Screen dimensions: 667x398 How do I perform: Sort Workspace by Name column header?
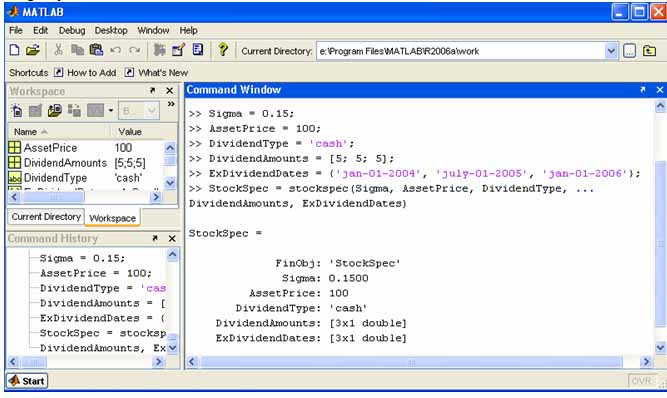click(x=59, y=132)
